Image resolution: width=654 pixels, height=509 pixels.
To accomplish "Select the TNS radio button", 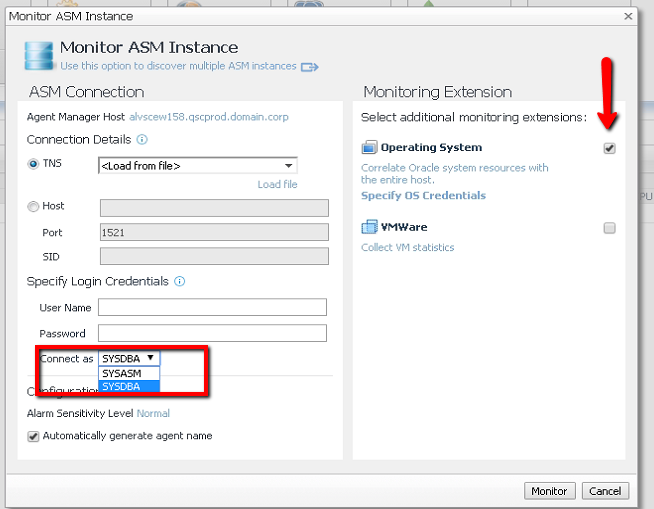I will pos(33,164).
